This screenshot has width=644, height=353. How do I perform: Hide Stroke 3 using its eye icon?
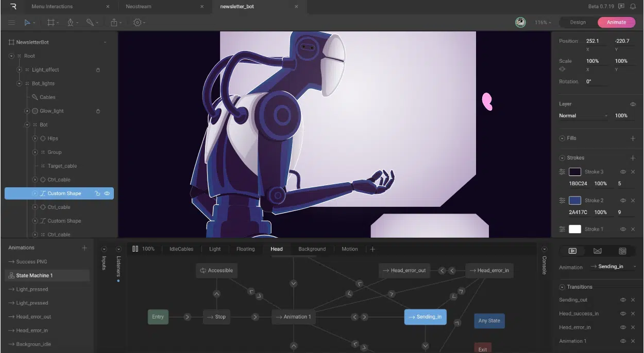(x=623, y=172)
